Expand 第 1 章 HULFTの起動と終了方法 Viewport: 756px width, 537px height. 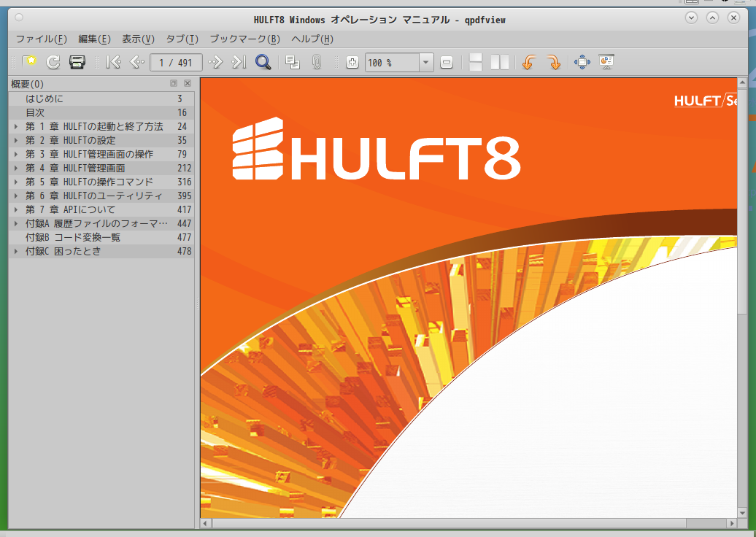[16, 126]
